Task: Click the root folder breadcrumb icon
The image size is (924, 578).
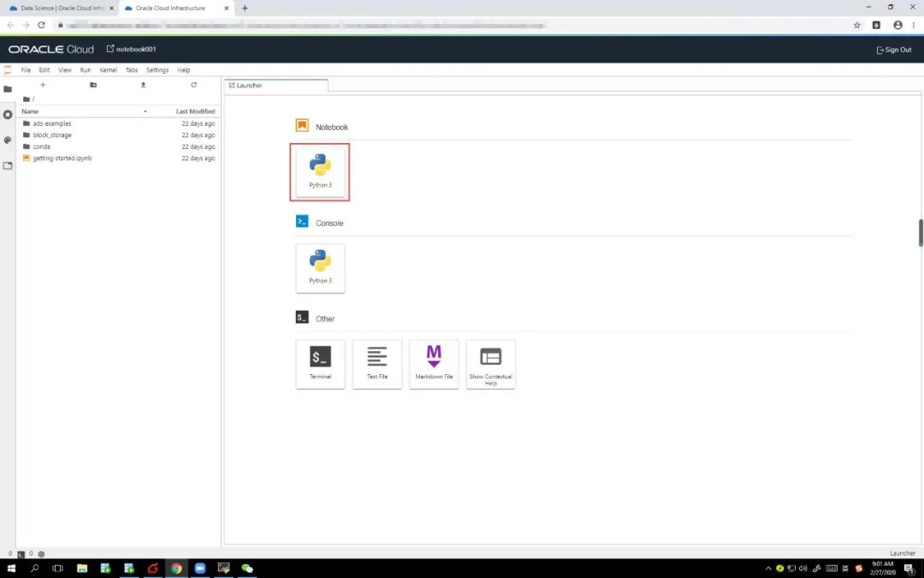Action: click(x=26, y=99)
